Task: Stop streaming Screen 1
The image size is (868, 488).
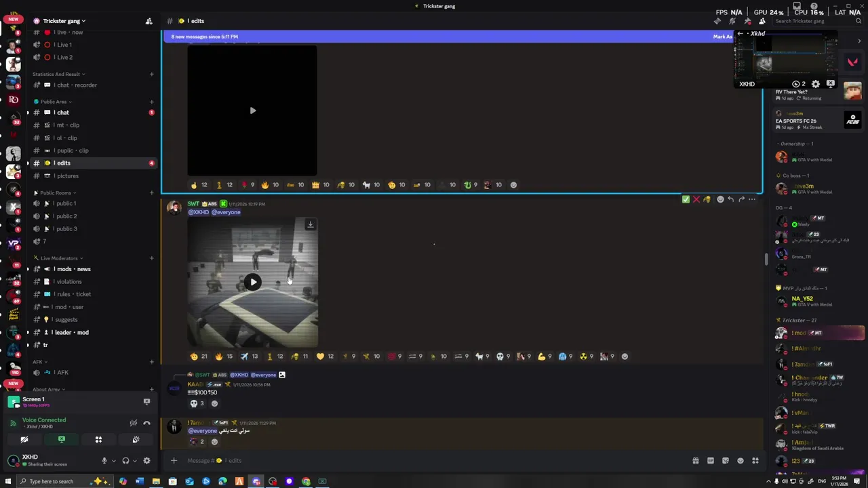Action: [146, 401]
